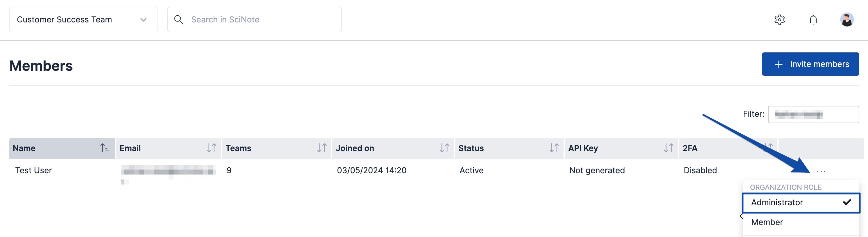Screen dimensions: 868x237
Task: Click the search magnifier icon
Action: (179, 20)
